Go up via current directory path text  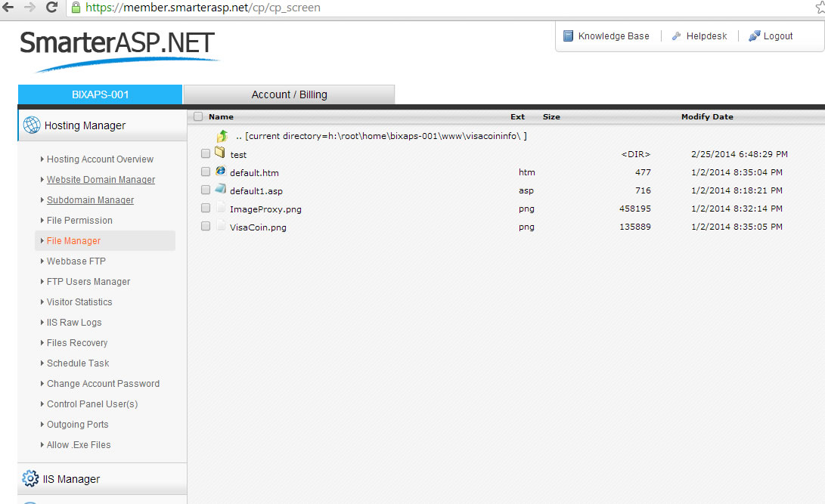point(381,135)
